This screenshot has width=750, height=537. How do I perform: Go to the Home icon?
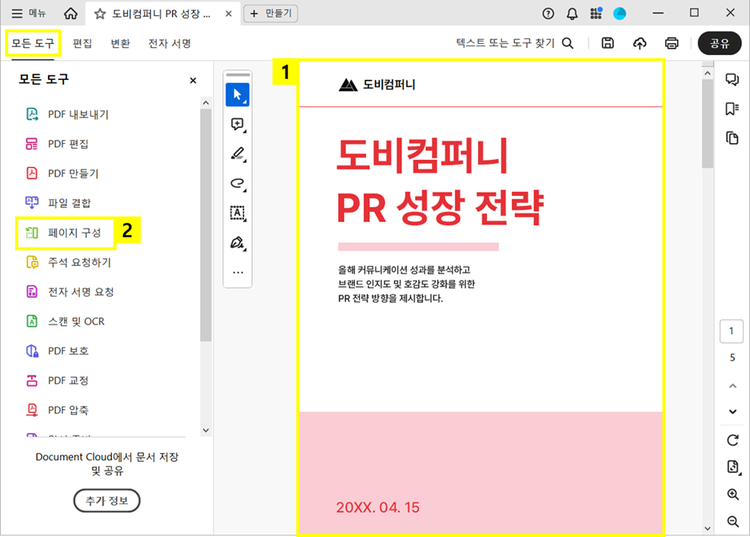click(71, 13)
